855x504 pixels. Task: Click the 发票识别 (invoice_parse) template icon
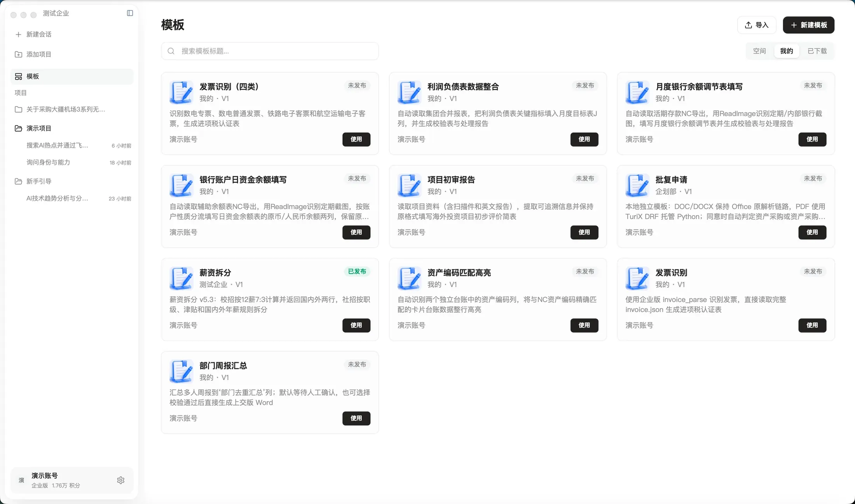point(637,278)
